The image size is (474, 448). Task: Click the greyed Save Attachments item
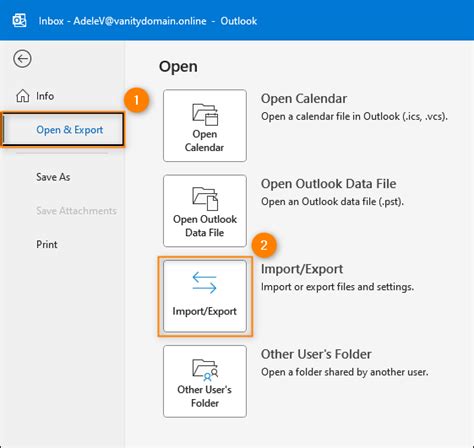click(76, 211)
